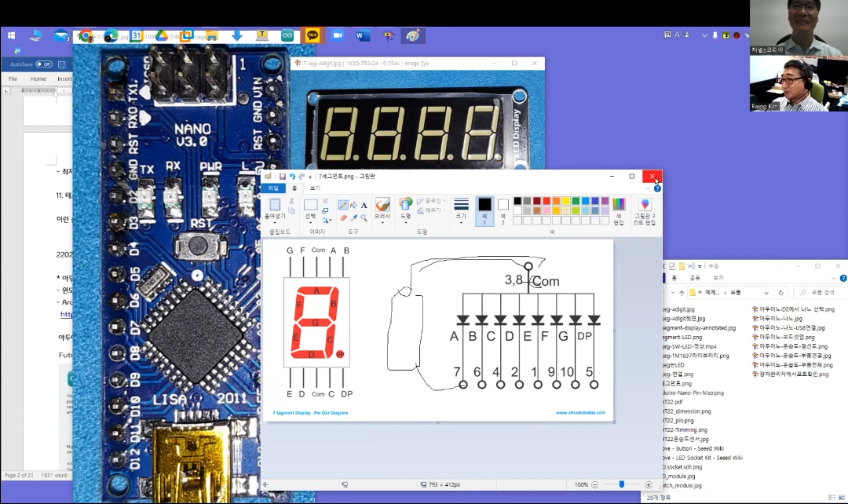This screenshot has height=504, width=848.
Task: Open the Windows Start menu
Action: [x=11, y=35]
